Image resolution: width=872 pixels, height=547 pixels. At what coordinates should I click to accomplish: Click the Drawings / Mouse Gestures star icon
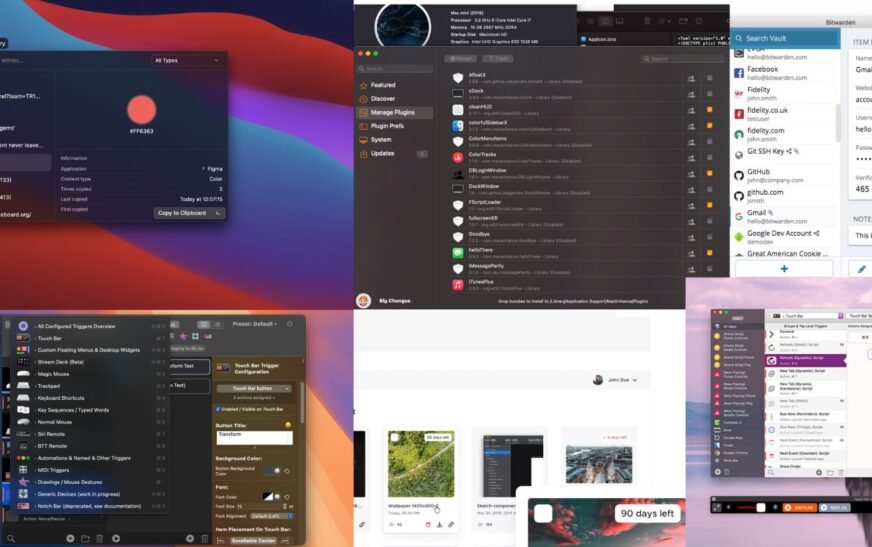(23, 481)
